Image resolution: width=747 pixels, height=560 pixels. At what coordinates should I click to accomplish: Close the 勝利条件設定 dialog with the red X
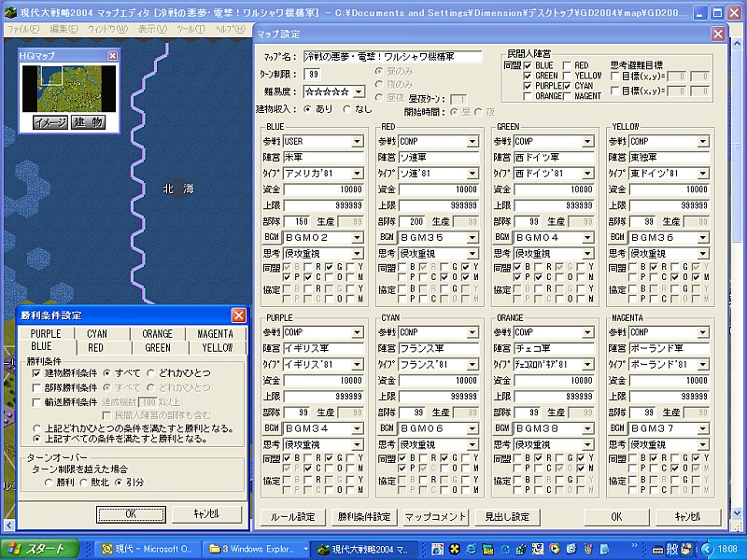239,315
